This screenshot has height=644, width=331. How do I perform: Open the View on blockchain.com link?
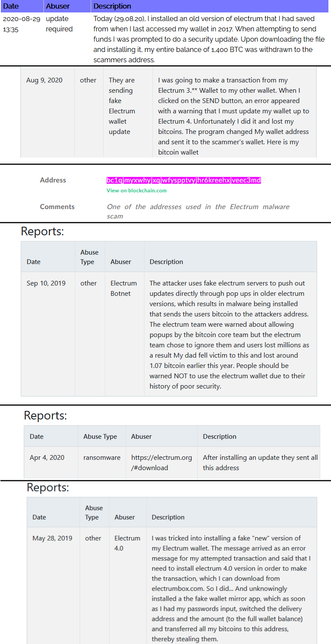point(136,191)
